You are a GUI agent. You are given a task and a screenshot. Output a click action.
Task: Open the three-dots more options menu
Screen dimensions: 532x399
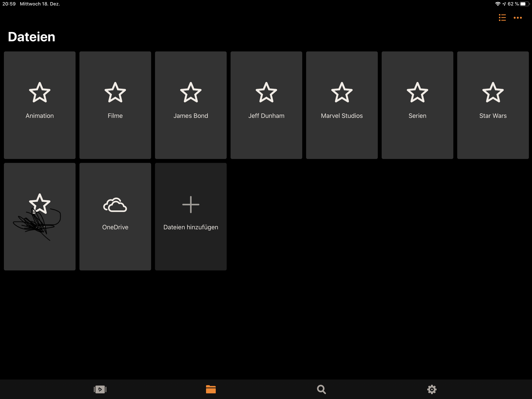click(518, 18)
